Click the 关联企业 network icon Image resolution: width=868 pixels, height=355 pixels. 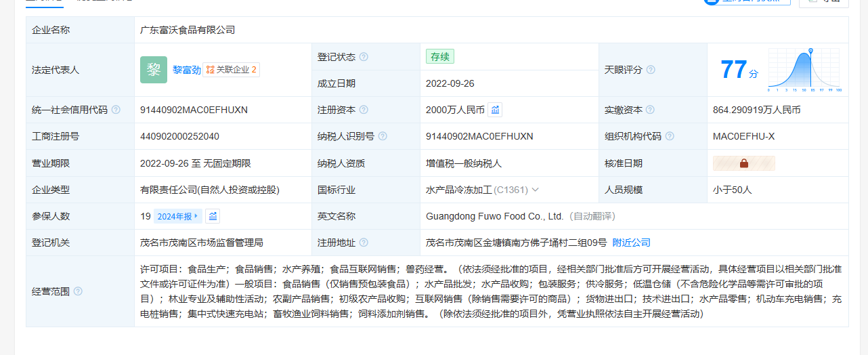click(211, 70)
